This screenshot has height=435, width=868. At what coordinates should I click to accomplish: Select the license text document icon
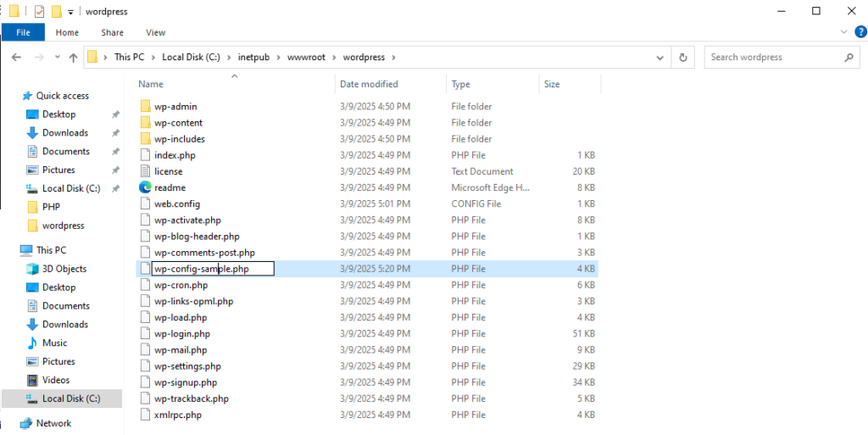click(x=145, y=171)
